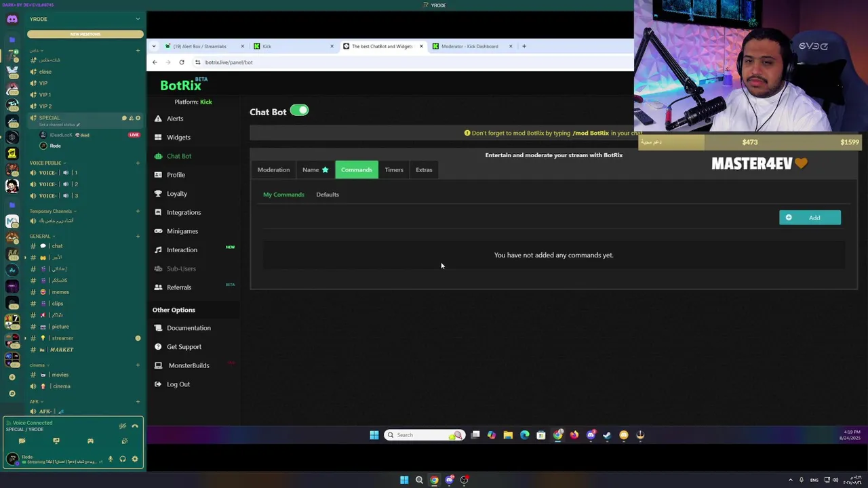Select the Commands tab
Viewport: 868px width, 488px height.
tap(357, 169)
